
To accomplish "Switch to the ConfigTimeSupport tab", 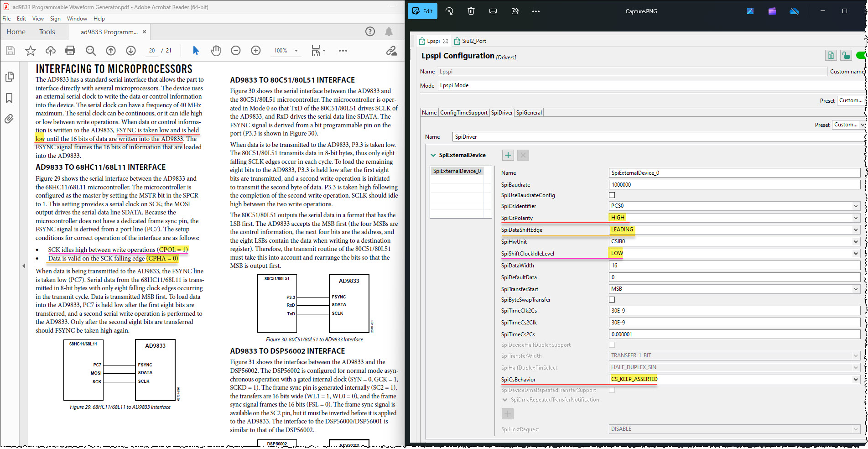I will click(x=463, y=113).
